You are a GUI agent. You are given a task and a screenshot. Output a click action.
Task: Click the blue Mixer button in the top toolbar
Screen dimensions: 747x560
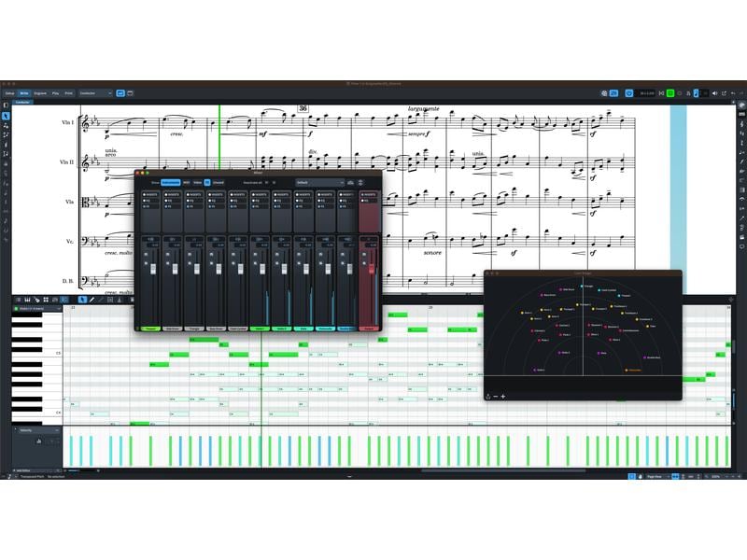click(x=613, y=93)
